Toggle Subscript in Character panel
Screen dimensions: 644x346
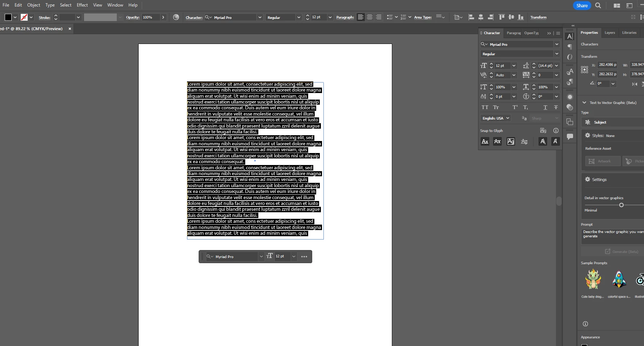click(525, 107)
